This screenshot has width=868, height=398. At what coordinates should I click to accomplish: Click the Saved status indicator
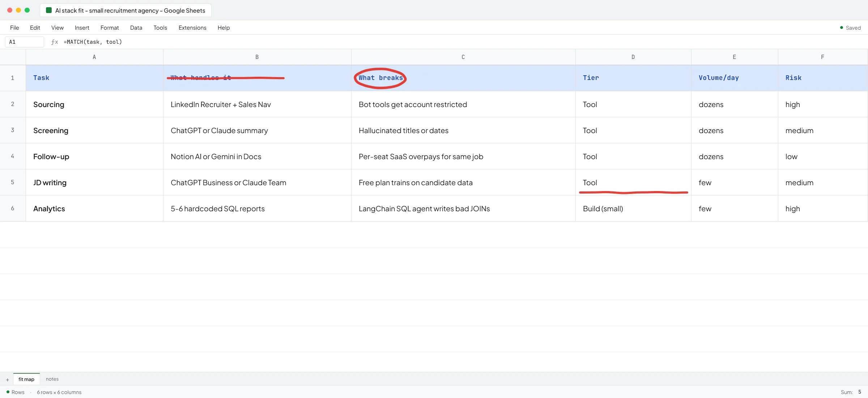850,28
